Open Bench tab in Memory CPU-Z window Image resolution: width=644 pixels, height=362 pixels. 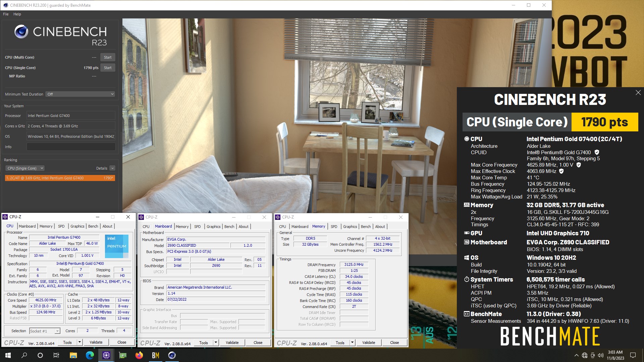366,227
